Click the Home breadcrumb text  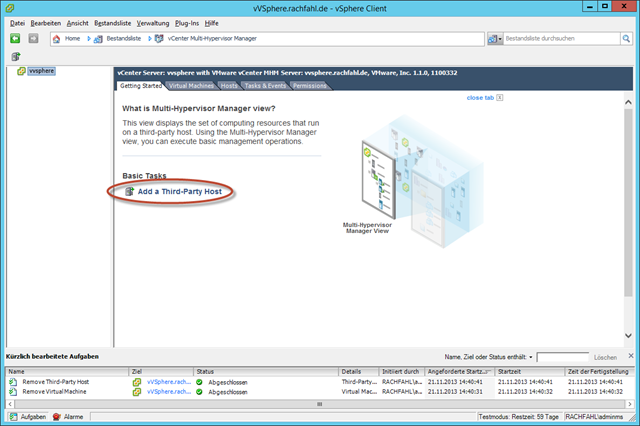point(72,38)
